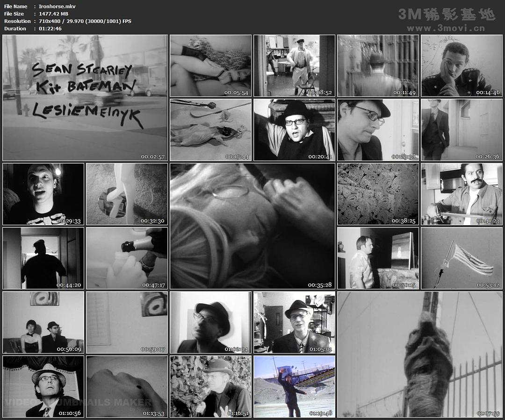Open the frame timestamped 00:08:52
505x420 pixels.
pos(294,65)
